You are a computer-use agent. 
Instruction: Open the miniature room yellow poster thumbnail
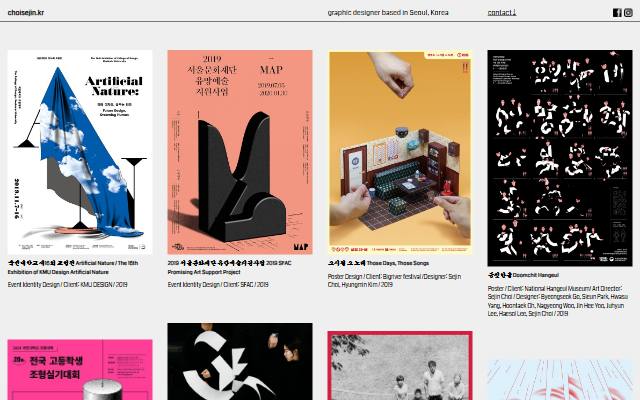coord(400,152)
